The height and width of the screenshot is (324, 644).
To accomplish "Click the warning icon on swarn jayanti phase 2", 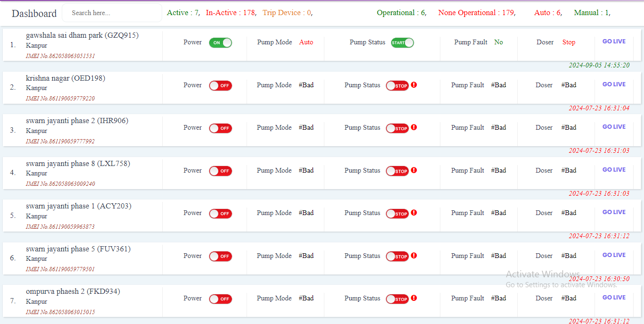I will click(414, 127).
